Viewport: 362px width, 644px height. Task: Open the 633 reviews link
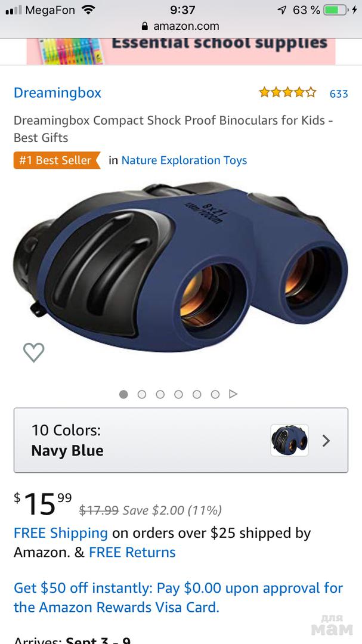(x=339, y=94)
